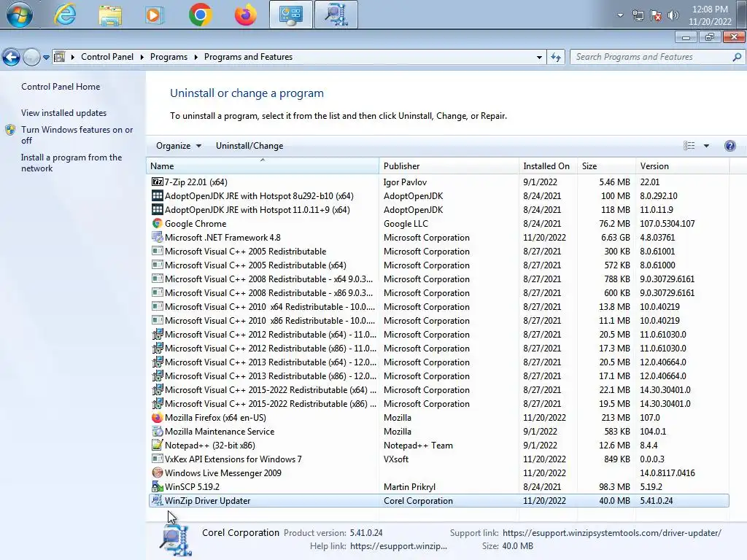
Task: Click the search magnifier icon
Action: [737, 57]
